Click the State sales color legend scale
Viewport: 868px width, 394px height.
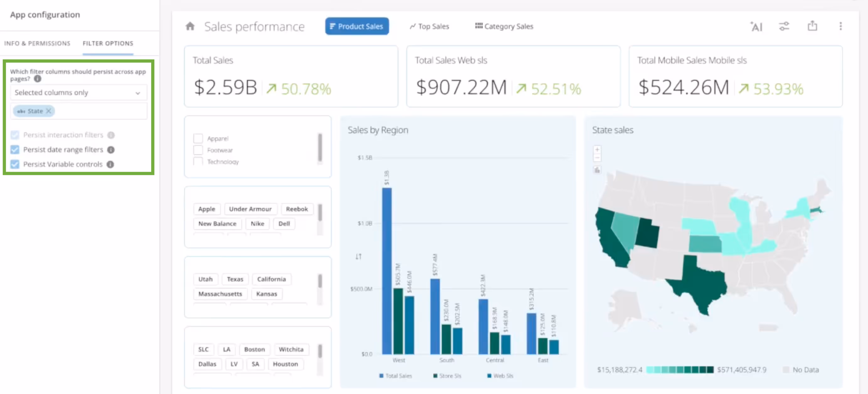point(680,370)
